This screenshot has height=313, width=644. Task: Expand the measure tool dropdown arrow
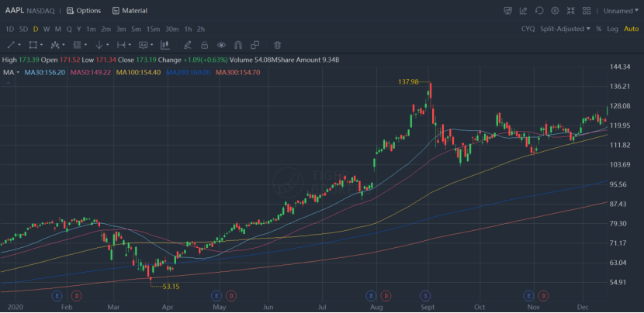(x=130, y=45)
